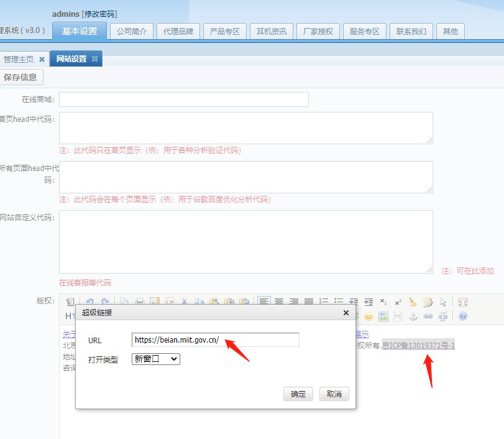This screenshot has width=504, height=439.
Task: Click the 修改密码 link
Action: (99, 14)
